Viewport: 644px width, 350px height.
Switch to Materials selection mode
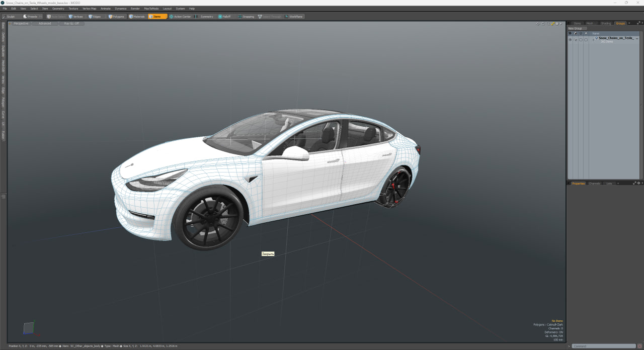coord(137,17)
